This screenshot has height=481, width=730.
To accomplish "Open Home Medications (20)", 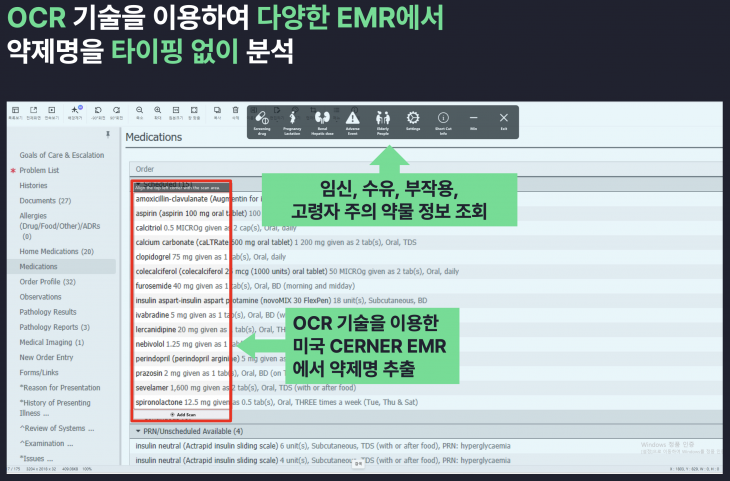I will pyautogui.click(x=56, y=251).
